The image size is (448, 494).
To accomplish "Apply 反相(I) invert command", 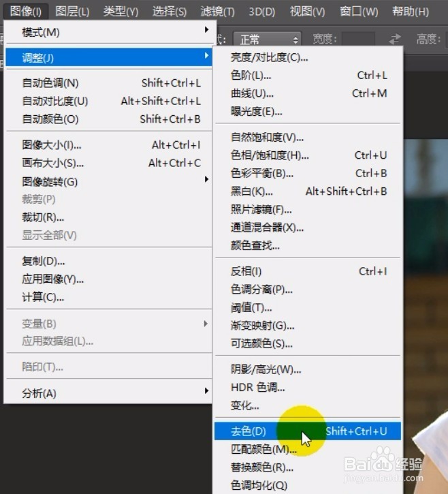I will click(308, 271).
